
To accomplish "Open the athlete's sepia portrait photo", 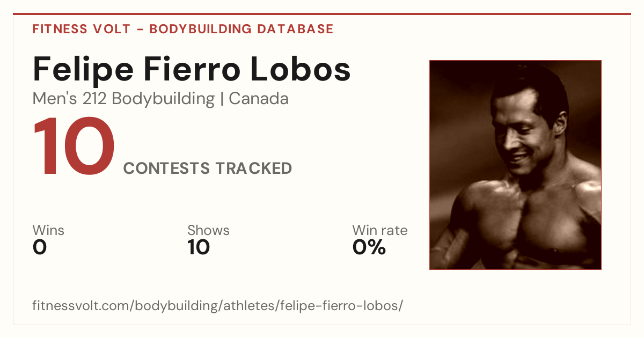I will (515, 165).
